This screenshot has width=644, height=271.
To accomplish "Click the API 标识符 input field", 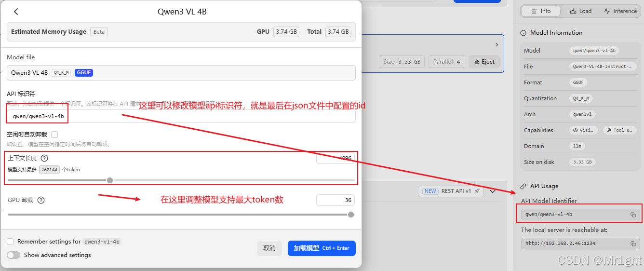I will 181,116.
